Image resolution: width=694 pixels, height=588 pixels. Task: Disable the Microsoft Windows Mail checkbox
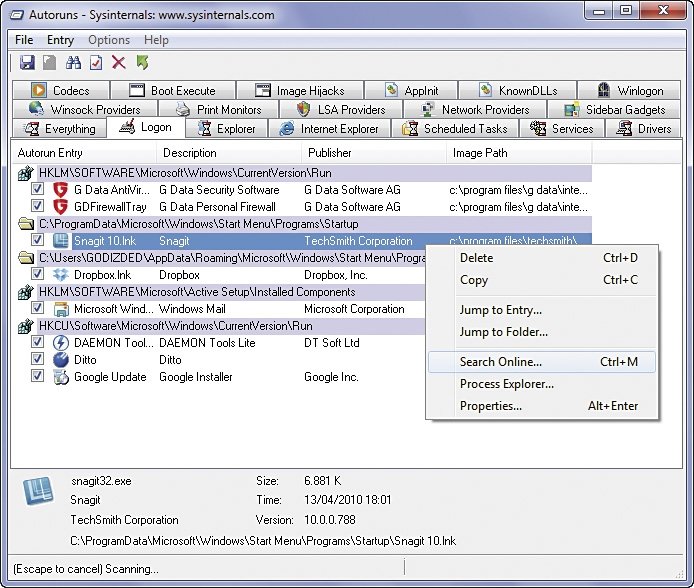pyautogui.click(x=37, y=308)
